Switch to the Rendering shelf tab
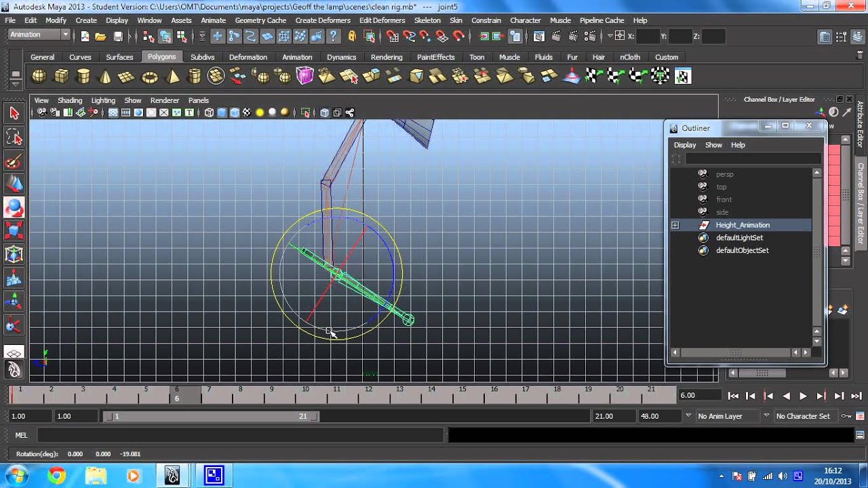Image resolution: width=868 pixels, height=488 pixels. pos(387,57)
